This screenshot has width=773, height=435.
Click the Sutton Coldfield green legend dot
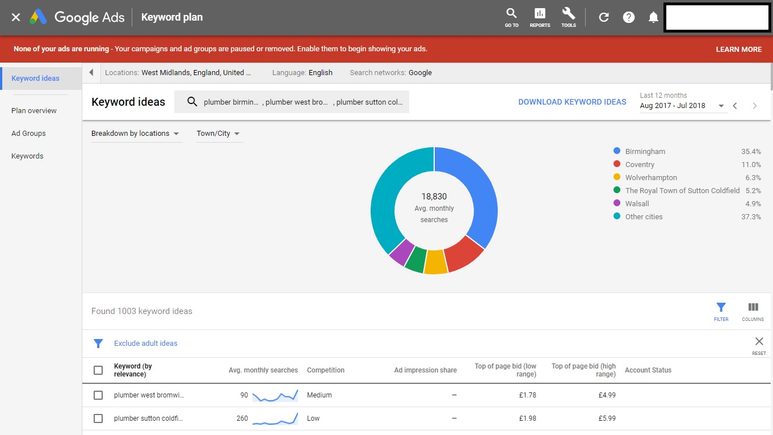(617, 190)
